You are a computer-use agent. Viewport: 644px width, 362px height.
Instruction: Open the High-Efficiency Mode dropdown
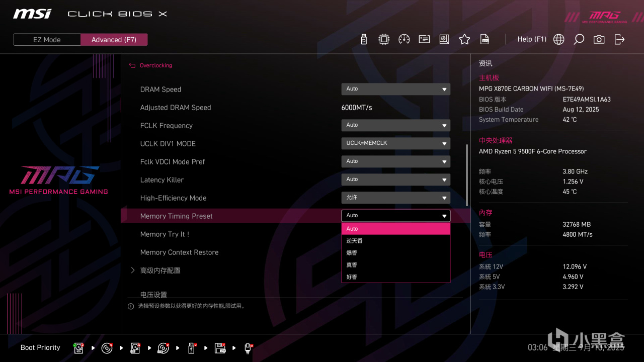click(395, 198)
